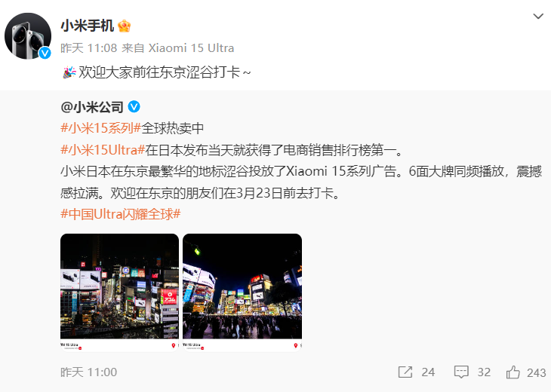View the second Shibuya crossing photo
Image resolution: width=551 pixels, height=392 pixels.
click(x=242, y=292)
